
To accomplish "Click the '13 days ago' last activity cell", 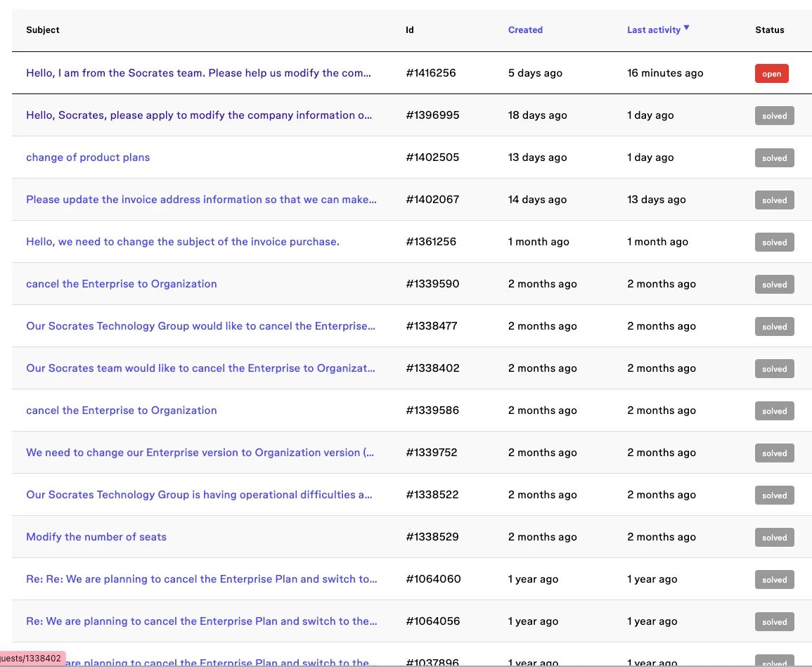I will click(x=656, y=200).
